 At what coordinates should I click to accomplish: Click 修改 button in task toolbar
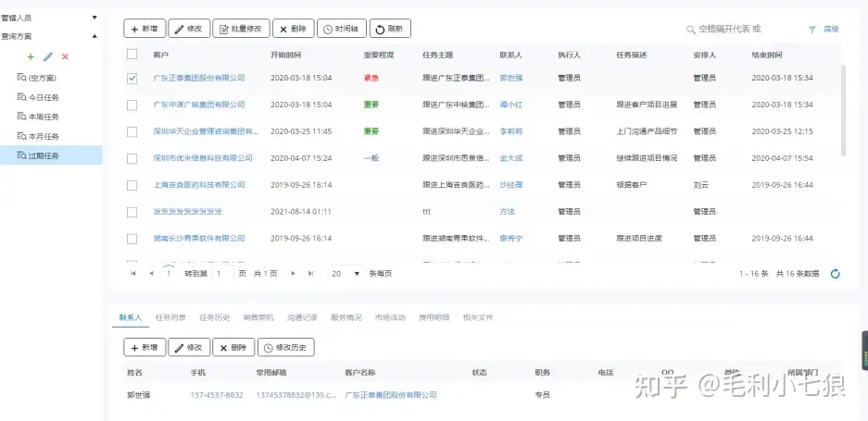point(189,29)
